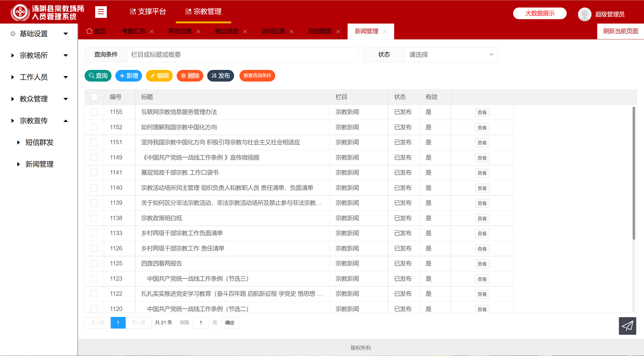Close the 考勤汇总 tab
644x356 pixels.
click(x=152, y=32)
